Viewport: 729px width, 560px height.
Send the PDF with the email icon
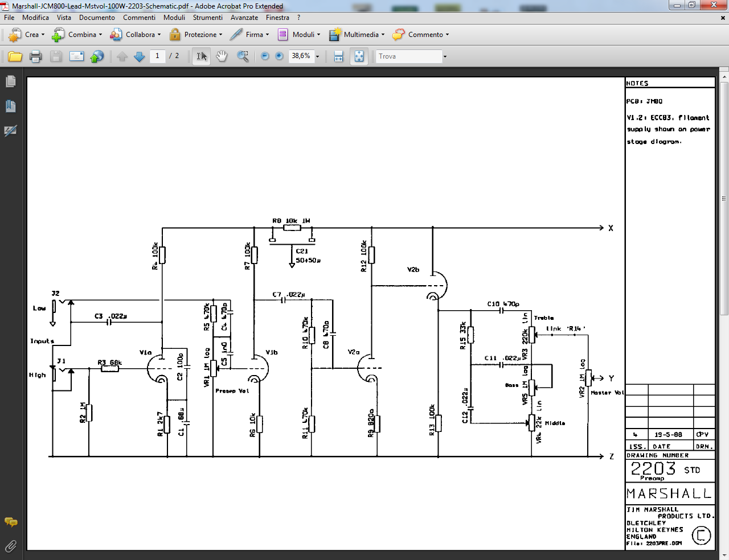[x=76, y=56]
